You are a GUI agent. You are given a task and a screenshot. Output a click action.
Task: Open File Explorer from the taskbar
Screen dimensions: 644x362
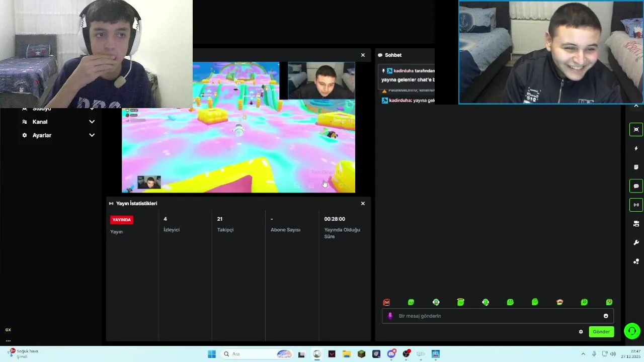click(x=347, y=354)
